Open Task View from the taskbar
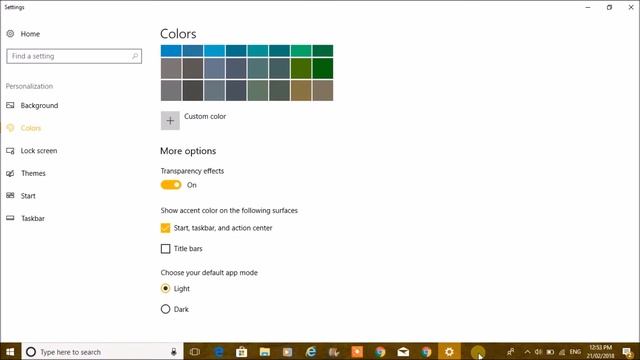The height and width of the screenshot is (360, 640). click(x=195, y=352)
